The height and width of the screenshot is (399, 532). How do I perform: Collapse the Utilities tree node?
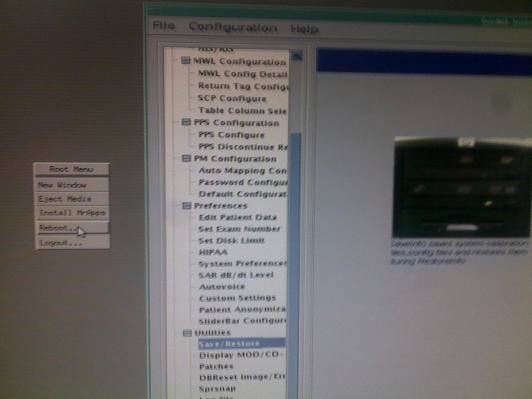click(187, 332)
